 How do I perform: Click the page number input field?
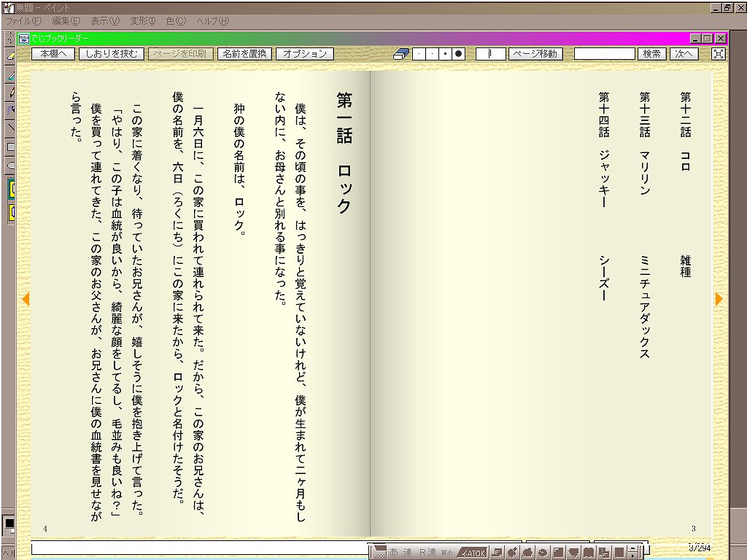point(490,54)
